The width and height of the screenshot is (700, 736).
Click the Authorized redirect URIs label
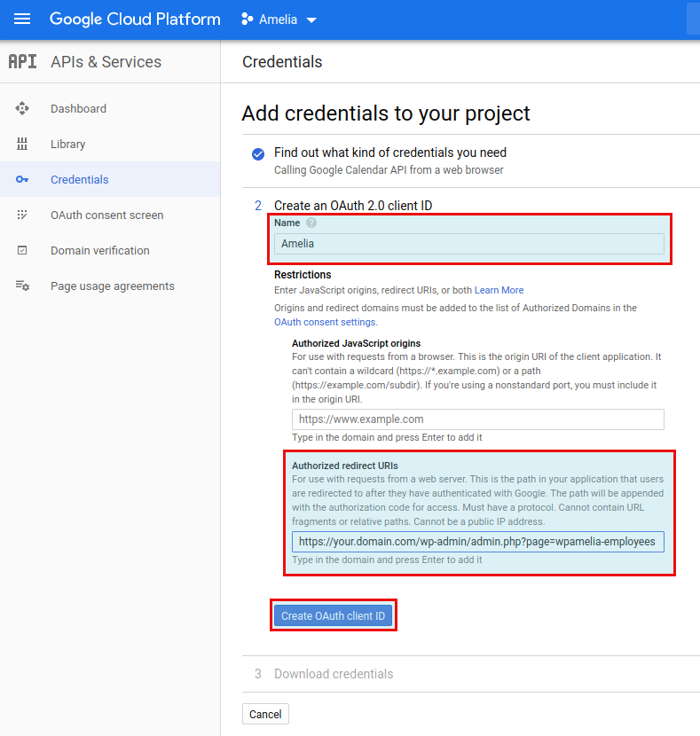coord(344,466)
